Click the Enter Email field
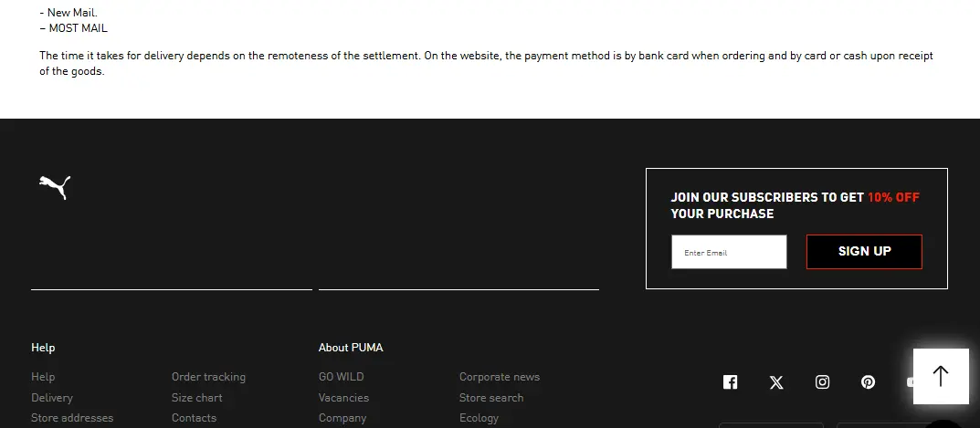The width and height of the screenshot is (980, 428). [729, 252]
